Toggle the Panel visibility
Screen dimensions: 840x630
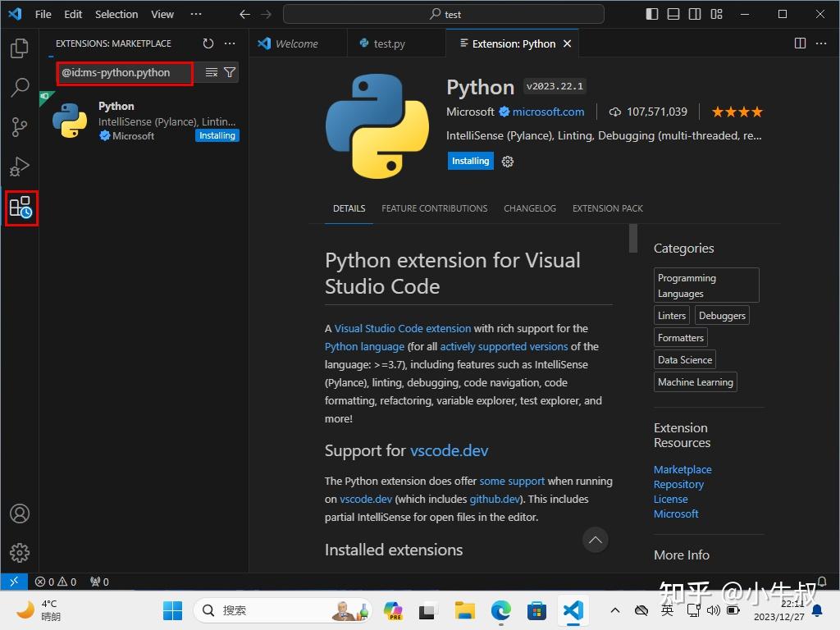[x=674, y=14]
